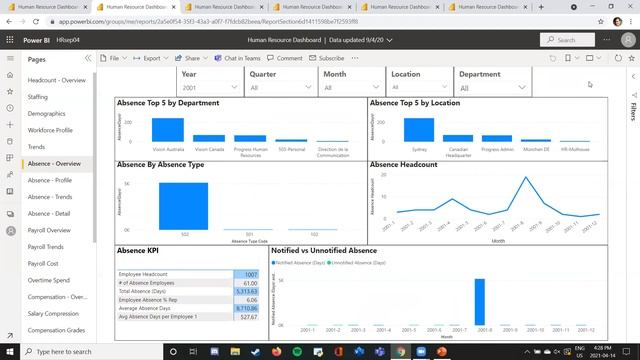
Task: Open the Power BI app launcher grid
Action: point(10,40)
